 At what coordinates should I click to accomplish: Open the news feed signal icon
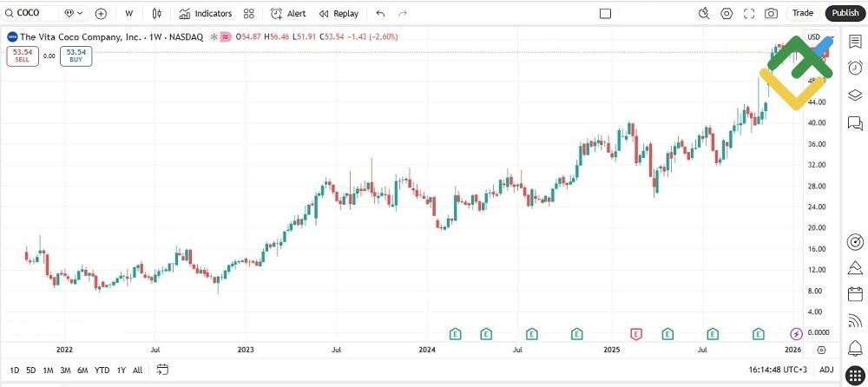click(855, 320)
